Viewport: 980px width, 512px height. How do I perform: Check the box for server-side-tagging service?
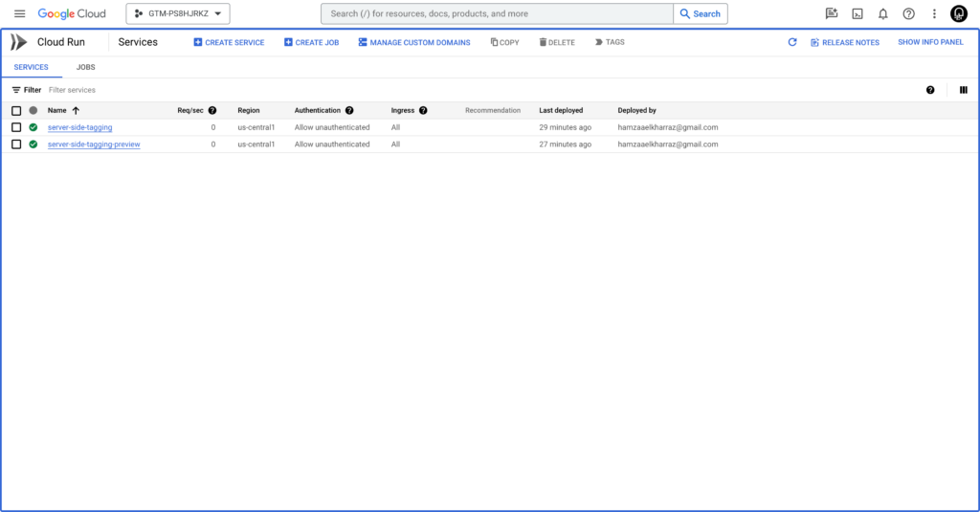pyautogui.click(x=16, y=127)
